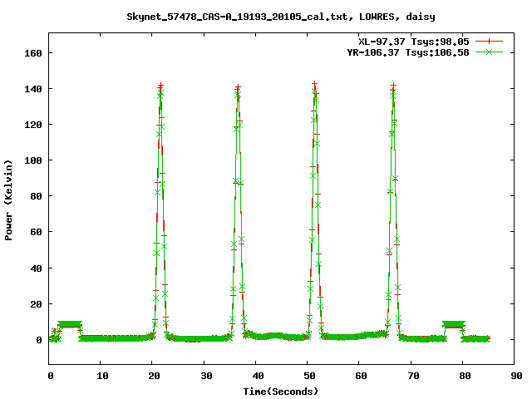532x399 pixels.
Task: Click the 40 y-axis tick label
Action: pos(36,268)
